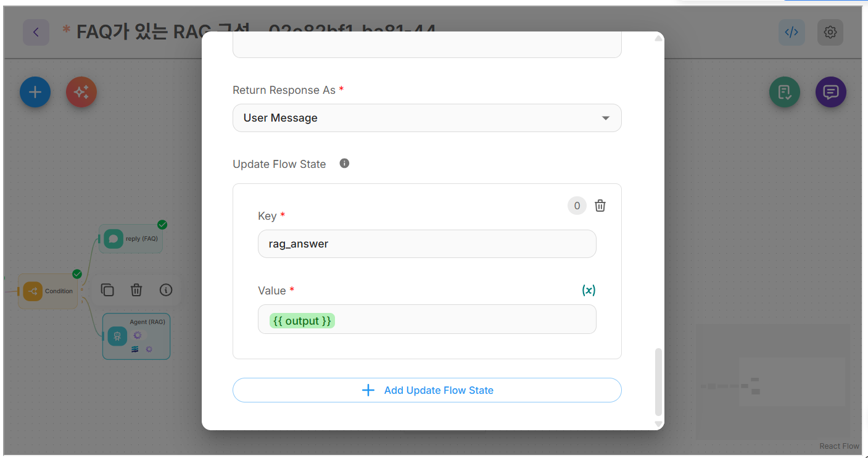Viewport: 868px width, 458px height.
Task: Click the variable picker (x) icon
Action: pyautogui.click(x=589, y=290)
